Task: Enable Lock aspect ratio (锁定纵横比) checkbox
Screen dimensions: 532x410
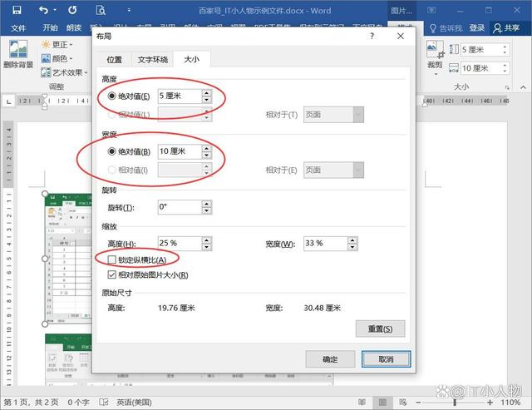Action: tap(112, 260)
